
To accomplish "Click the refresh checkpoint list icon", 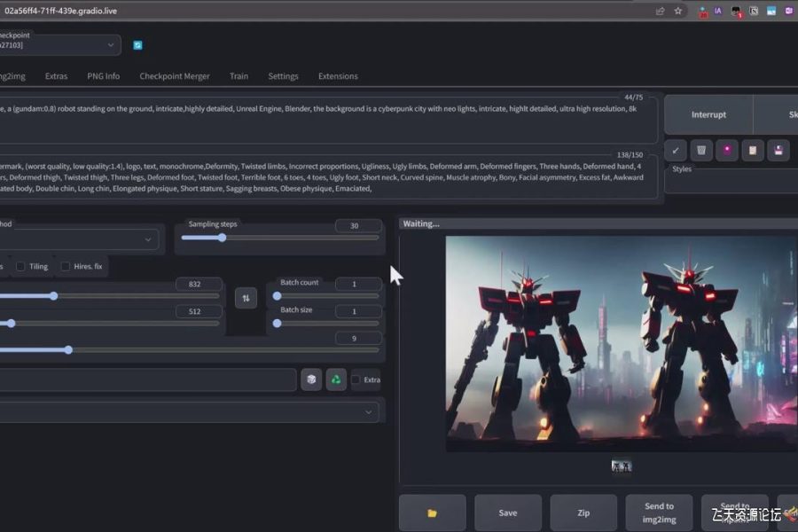I will pyautogui.click(x=137, y=45).
